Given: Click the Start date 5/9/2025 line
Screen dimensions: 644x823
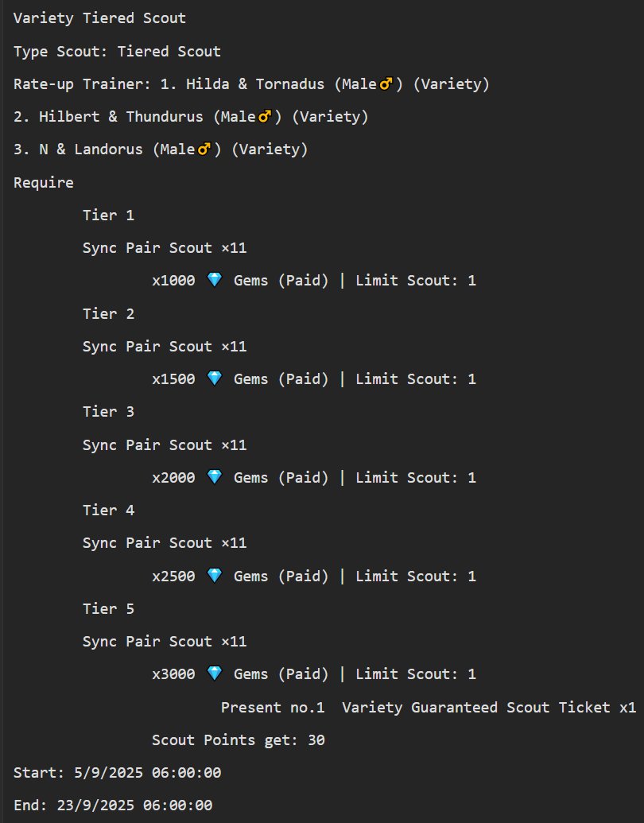Looking at the screenshot, I should coord(117,773).
